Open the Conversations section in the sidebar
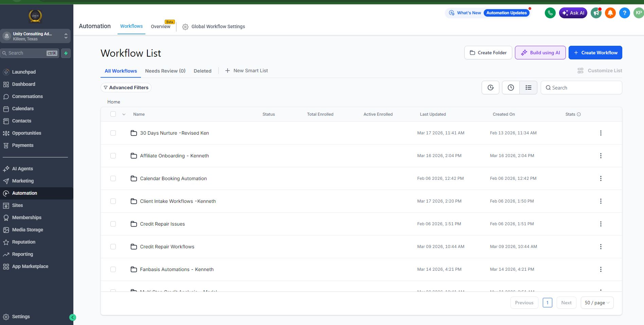Image resolution: width=644 pixels, height=325 pixels. pos(27,96)
